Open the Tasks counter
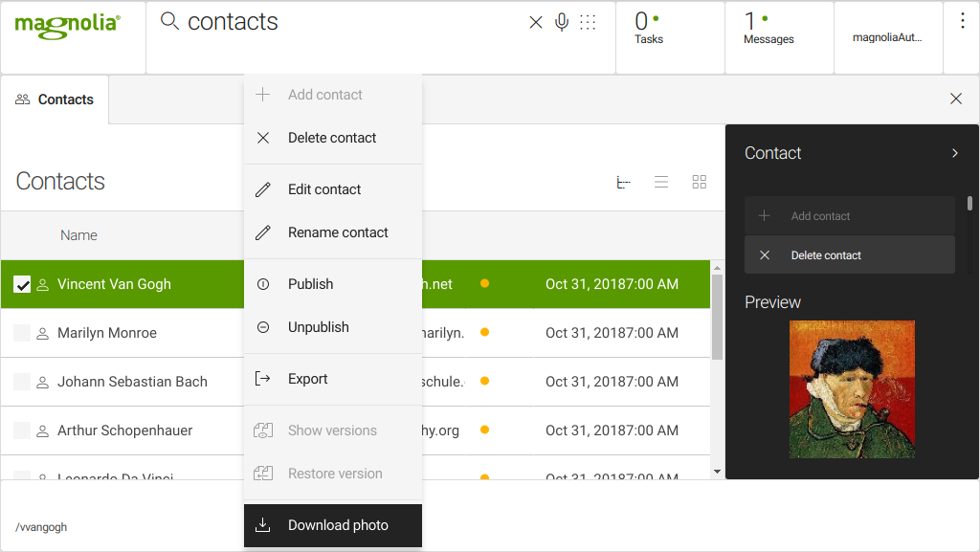 (x=649, y=29)
